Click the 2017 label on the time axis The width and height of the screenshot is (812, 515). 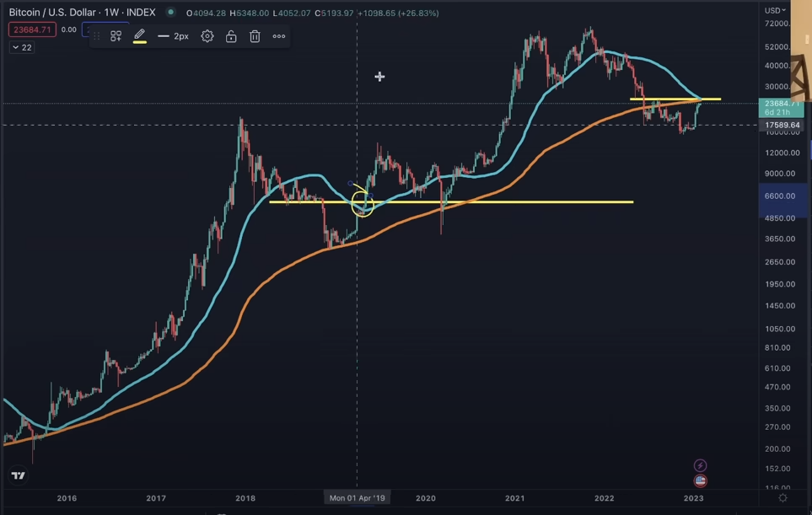[x=156, y=498]
